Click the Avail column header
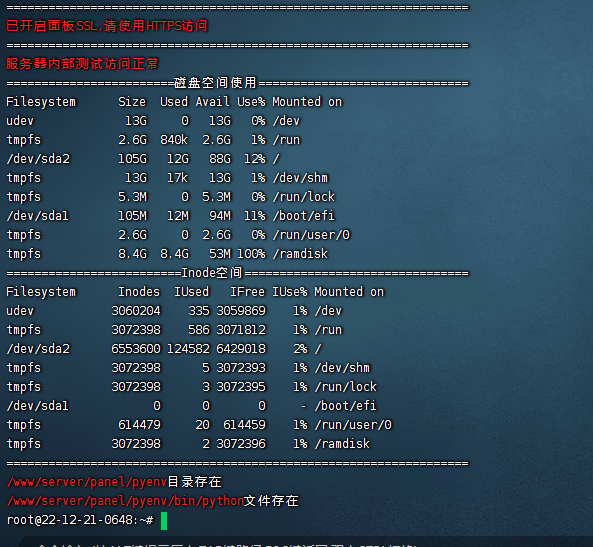This screenshot has height=547, width=593. (212, 102)
